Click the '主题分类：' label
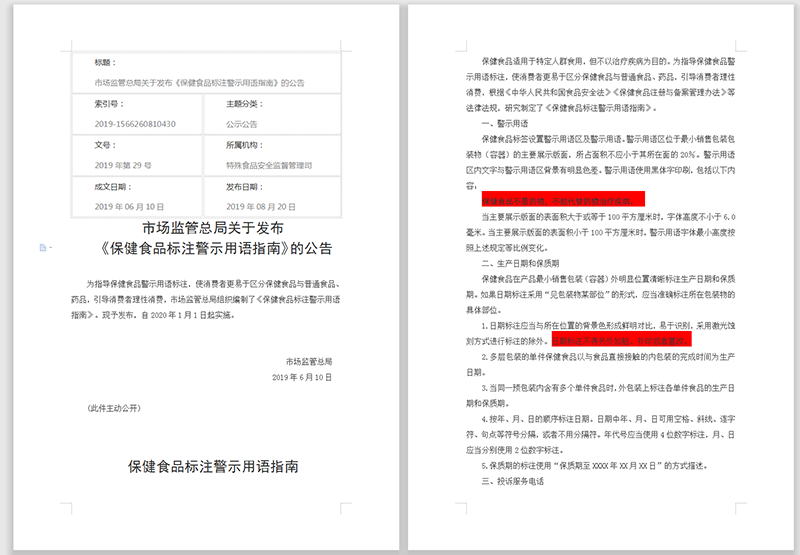The image size is (800, 555). point(244,104)
